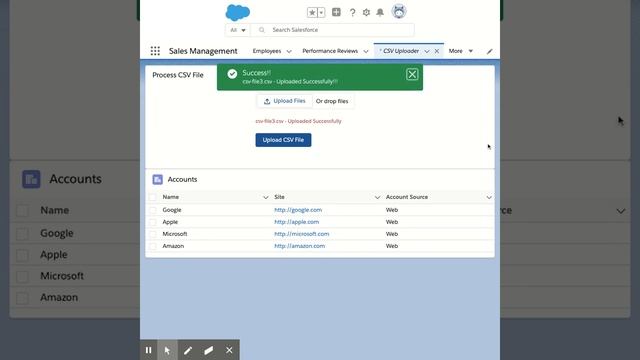
Task: Click the Favorites star icon
Action: click(312, 12)
